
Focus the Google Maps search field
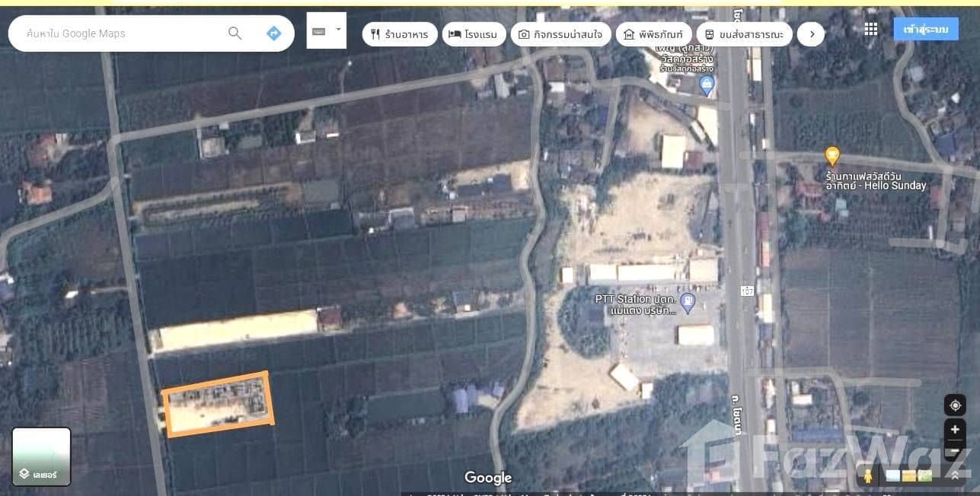click(x=122, y=33)
